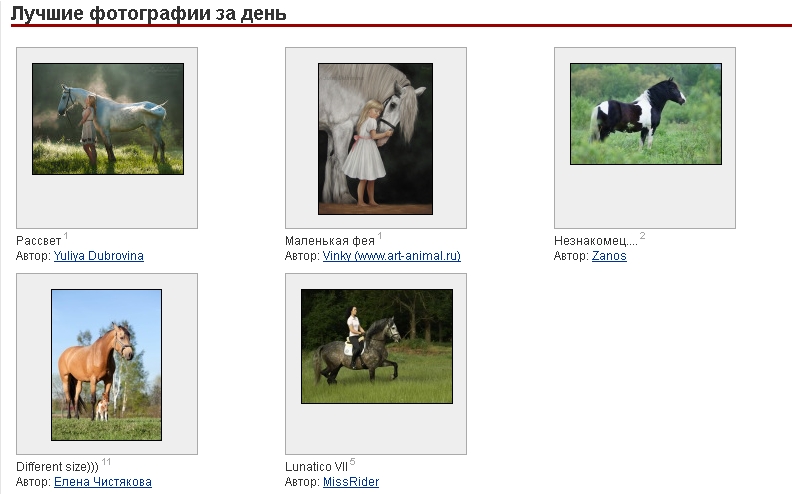This screenshot has width=792, height=494.
Task: Click the Лучшие фотографии за день heading
Action: point(148,13)
